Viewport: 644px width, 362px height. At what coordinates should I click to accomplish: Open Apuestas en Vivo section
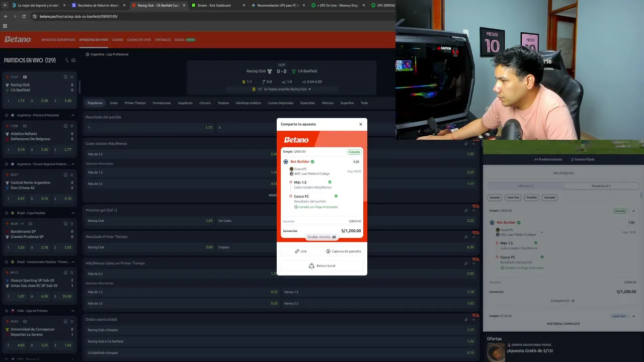(94, 40)
